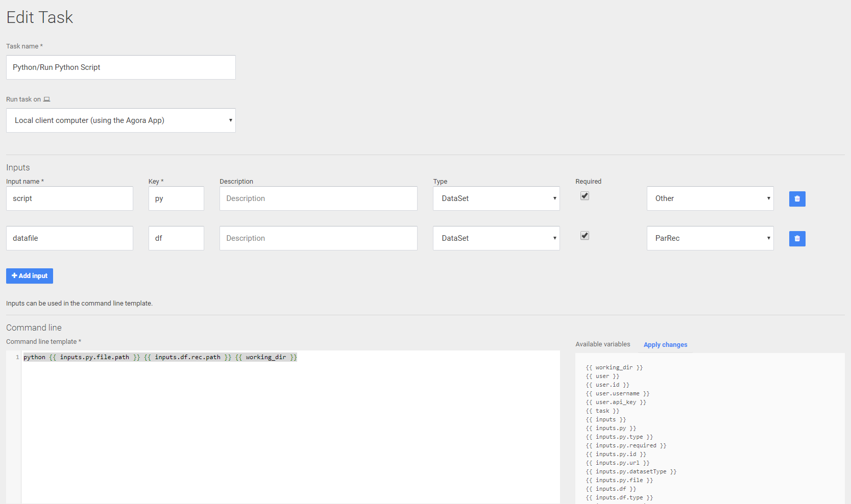The height and width of the screenshot is (504, 851).
Task: Click the {{ inputs.df }} variable
Action: [x=611, y=489]
